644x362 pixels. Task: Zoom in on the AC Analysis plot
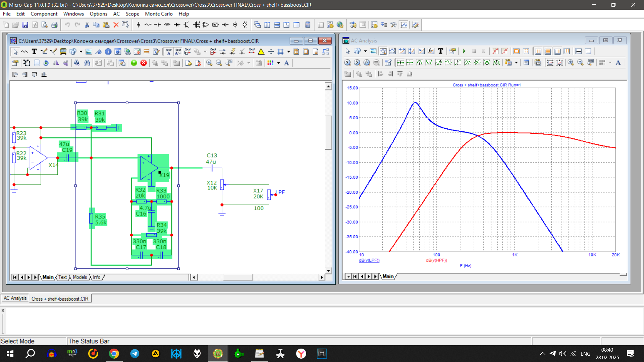tap(571, 63)
